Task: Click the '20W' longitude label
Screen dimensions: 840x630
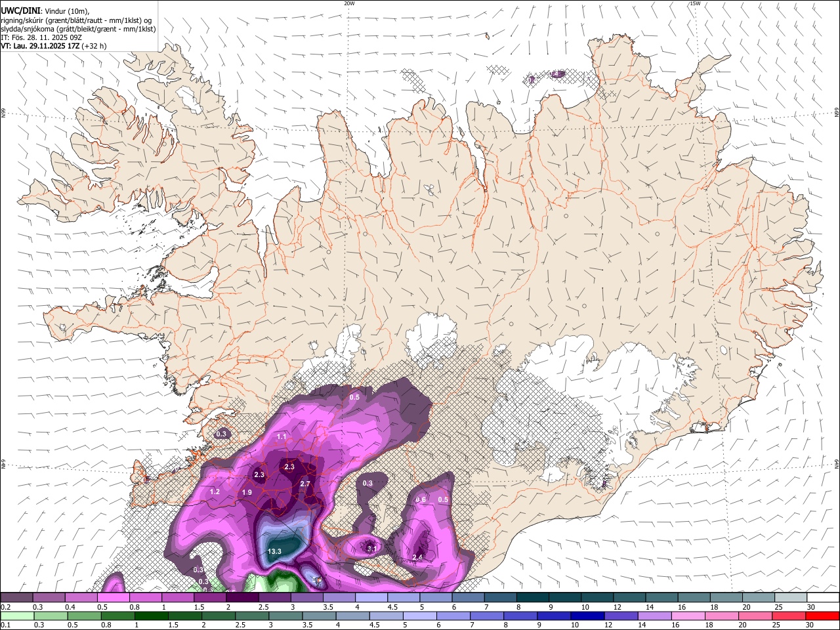Action: pos(349,3)
